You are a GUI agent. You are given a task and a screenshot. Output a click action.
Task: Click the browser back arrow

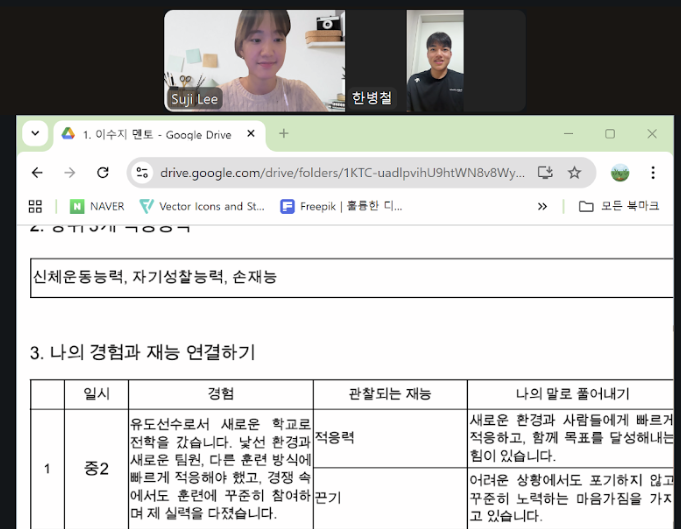click(37, 173)
